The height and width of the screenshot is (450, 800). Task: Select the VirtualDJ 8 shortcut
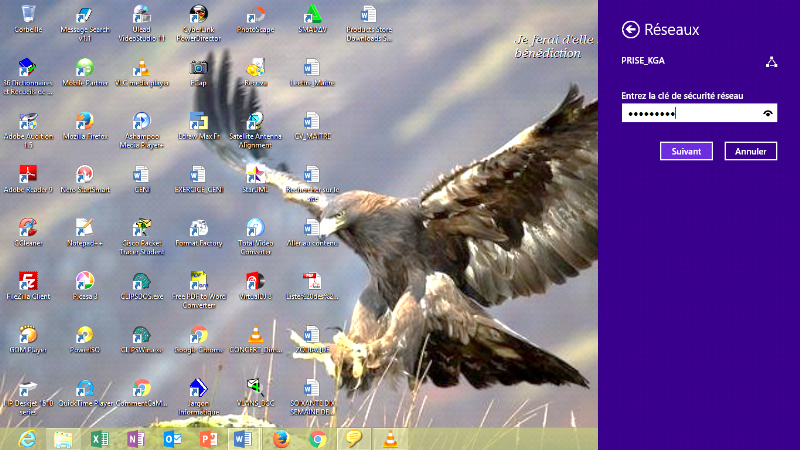pos(256,281)
